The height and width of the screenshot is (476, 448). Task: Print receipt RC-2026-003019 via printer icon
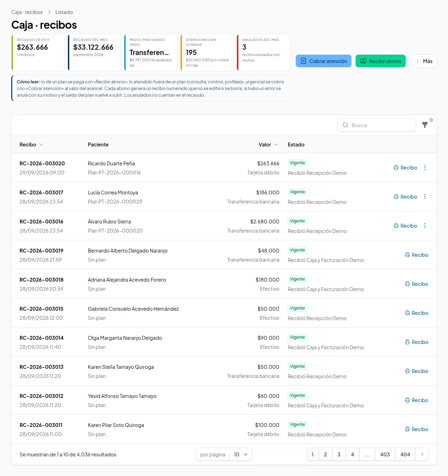click(416, 255)
